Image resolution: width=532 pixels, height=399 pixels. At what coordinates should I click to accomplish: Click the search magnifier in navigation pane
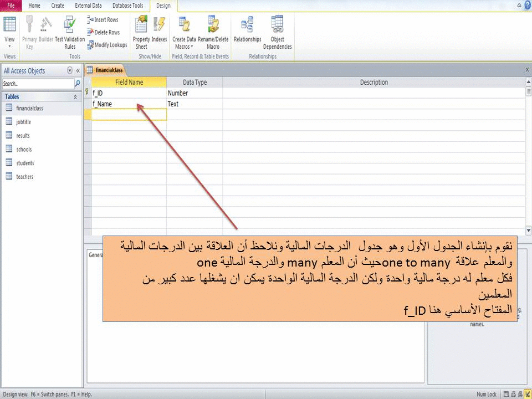[x=78, y=83]
